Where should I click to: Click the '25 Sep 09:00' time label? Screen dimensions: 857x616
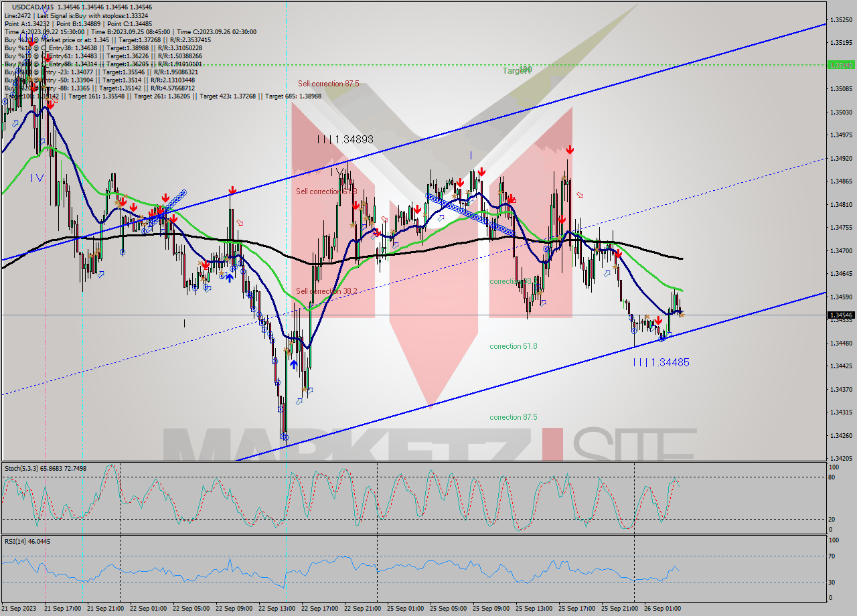[491, 609]
